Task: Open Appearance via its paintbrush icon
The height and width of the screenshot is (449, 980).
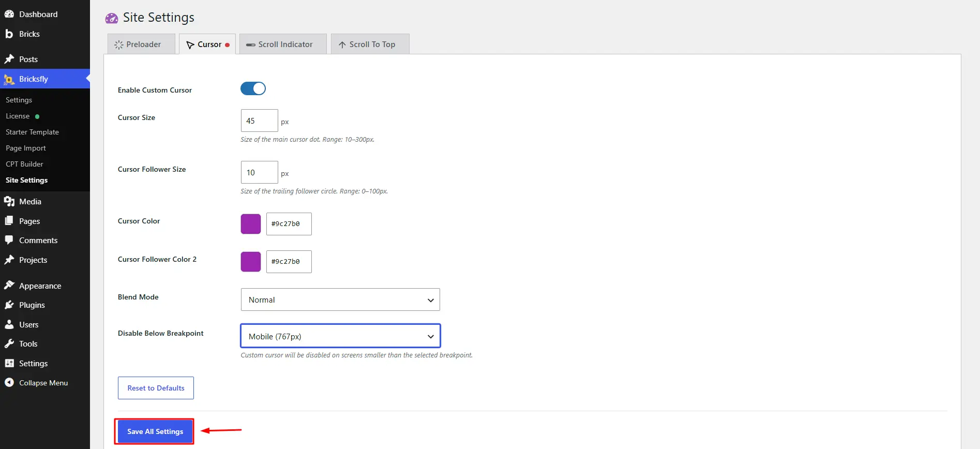Action: click(x=9, y=285)
